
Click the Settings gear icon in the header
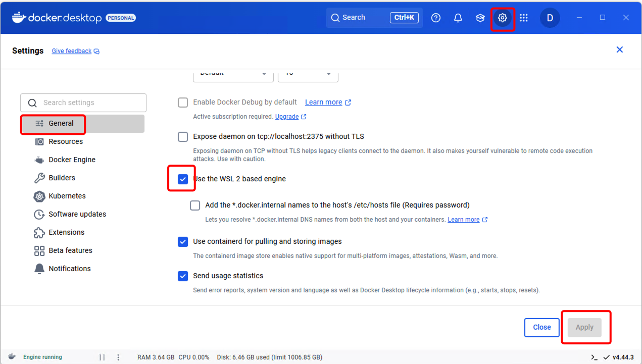click(x=503, y=18)
